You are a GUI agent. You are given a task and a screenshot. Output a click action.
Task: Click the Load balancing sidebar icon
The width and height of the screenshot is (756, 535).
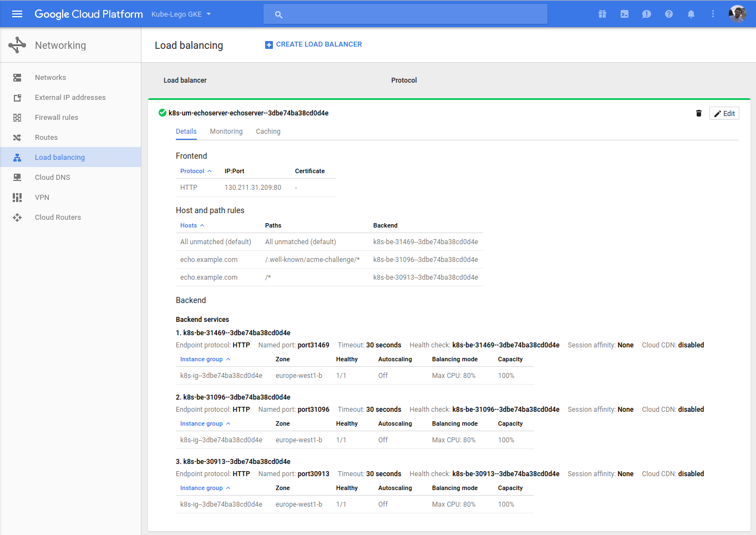pos(17,158)
